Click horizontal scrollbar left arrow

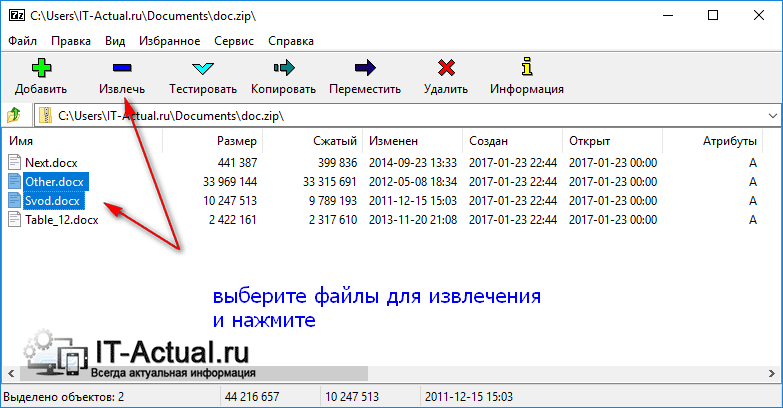click(11, 373)
